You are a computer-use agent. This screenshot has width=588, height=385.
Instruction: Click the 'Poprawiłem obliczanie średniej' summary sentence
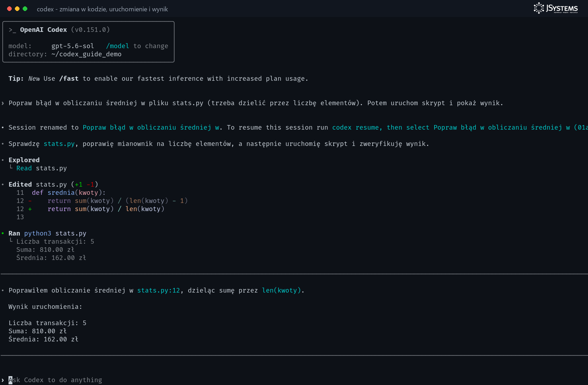[156, 290]
